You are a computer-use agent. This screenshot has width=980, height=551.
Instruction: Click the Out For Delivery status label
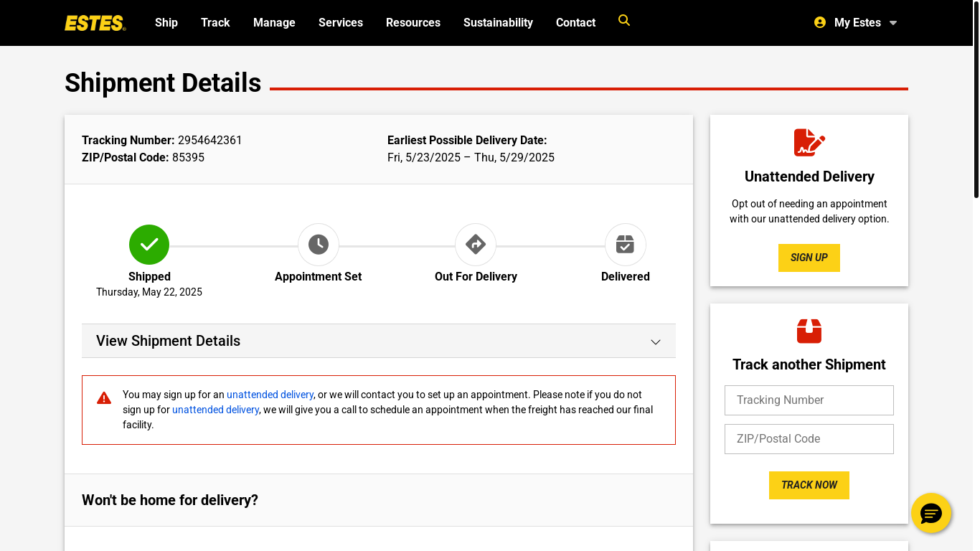476,276
